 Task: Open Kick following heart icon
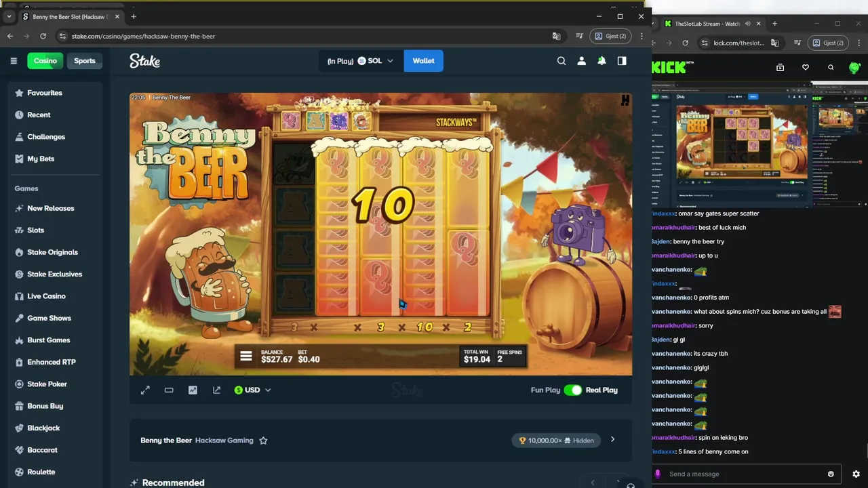click(806, 68)
